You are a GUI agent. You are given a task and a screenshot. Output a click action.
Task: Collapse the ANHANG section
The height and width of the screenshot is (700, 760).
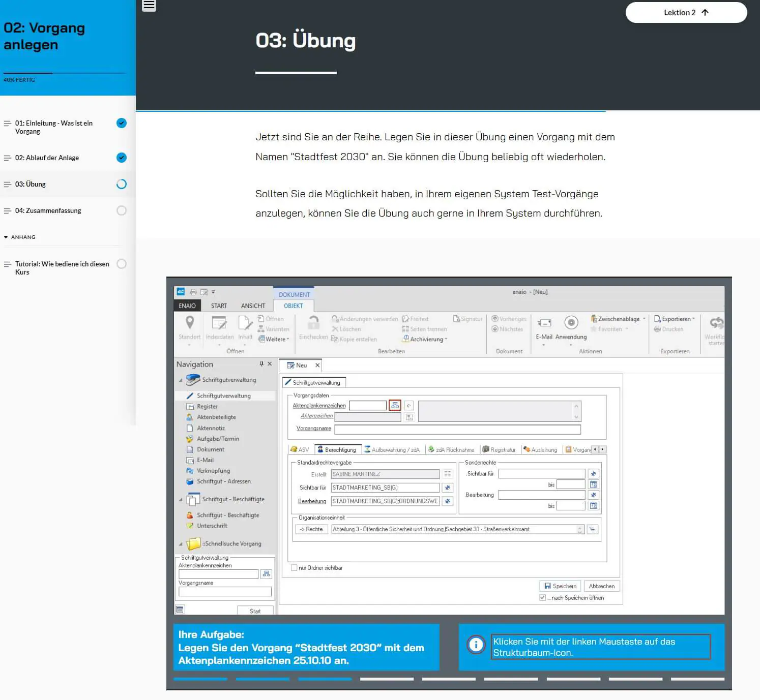pos(6,237)
